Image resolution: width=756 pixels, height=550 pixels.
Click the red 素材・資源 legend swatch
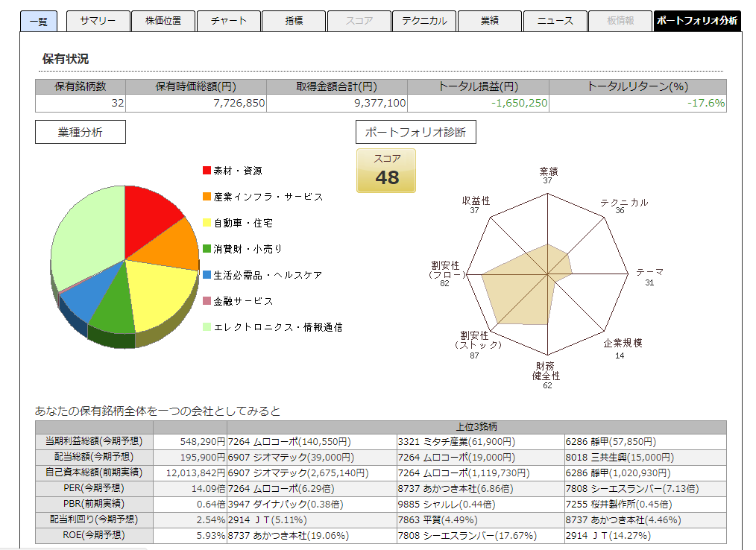tap(207, 170)
